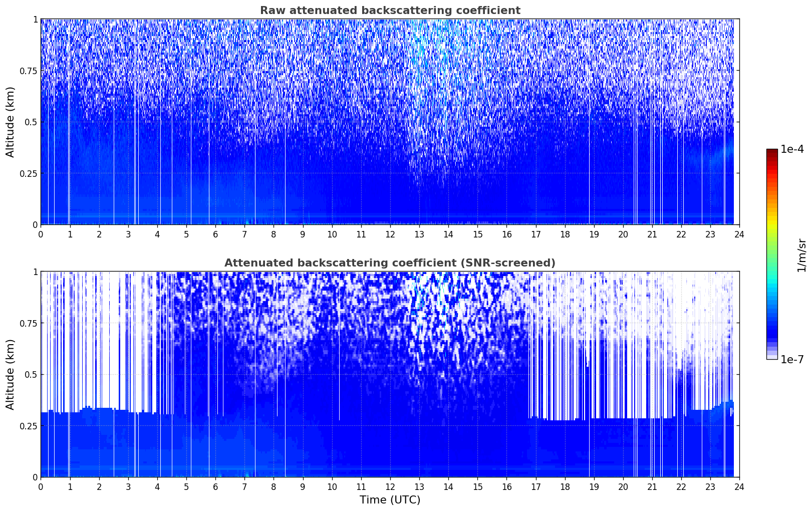The height and width of the screenshot is (511, 812).
Task: Click hour '12' tick under top plot
Action: [x=390, y=234]
